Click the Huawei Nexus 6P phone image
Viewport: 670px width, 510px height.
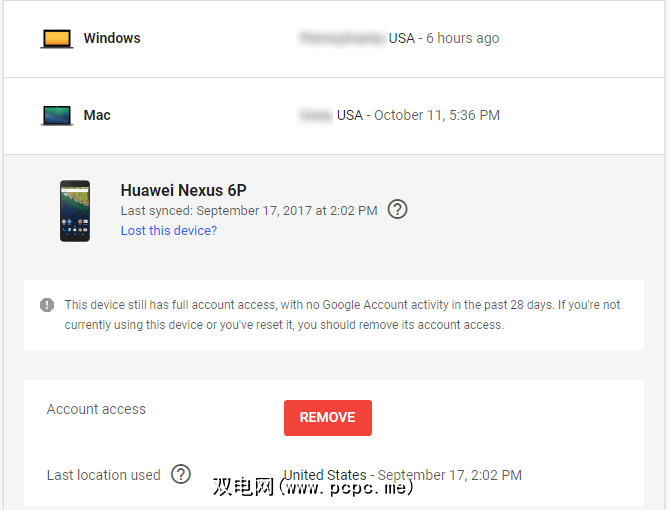pos(75,211)
